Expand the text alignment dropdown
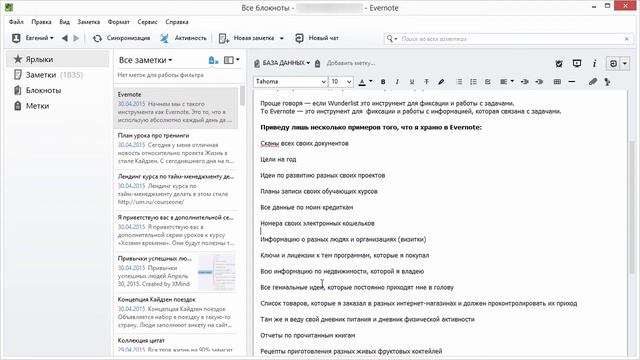640x360 pixels. (512, 82)
